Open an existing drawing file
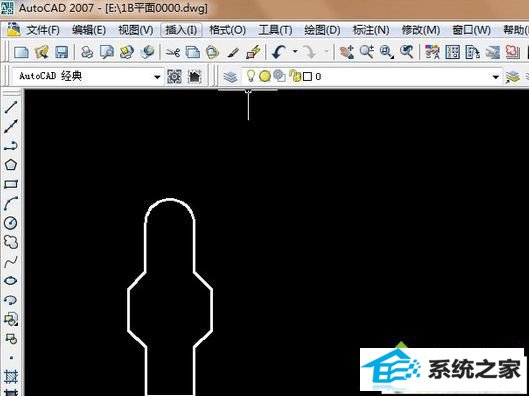The width and height of the screenshot is (529, 396). click(41, 52)
